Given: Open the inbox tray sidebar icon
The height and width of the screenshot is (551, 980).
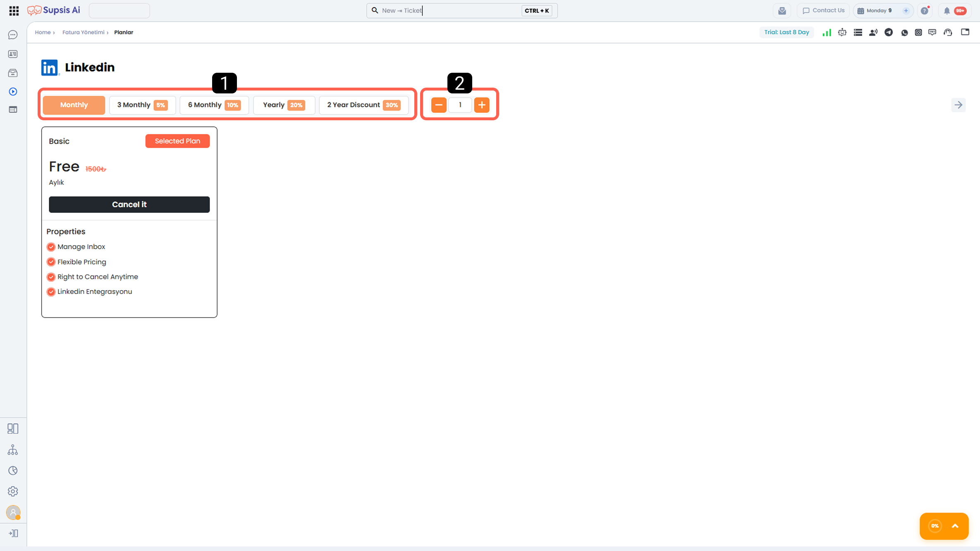Looking at the screenshot, I should [13, 73].
